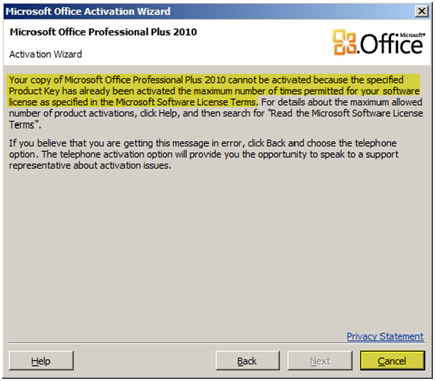Click the empty gray dialog body area
This screenshot has height=381, width=435.
coord(217,250)
